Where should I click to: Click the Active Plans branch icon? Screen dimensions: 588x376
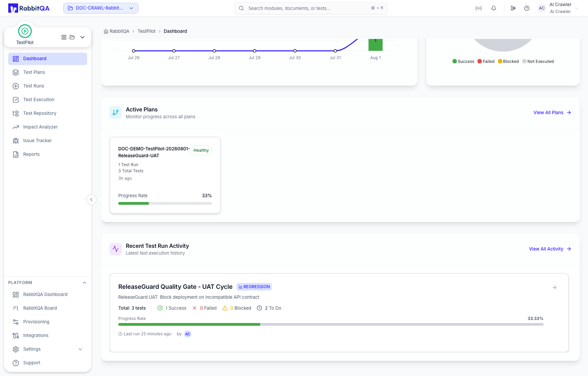(x=116, y=112)
